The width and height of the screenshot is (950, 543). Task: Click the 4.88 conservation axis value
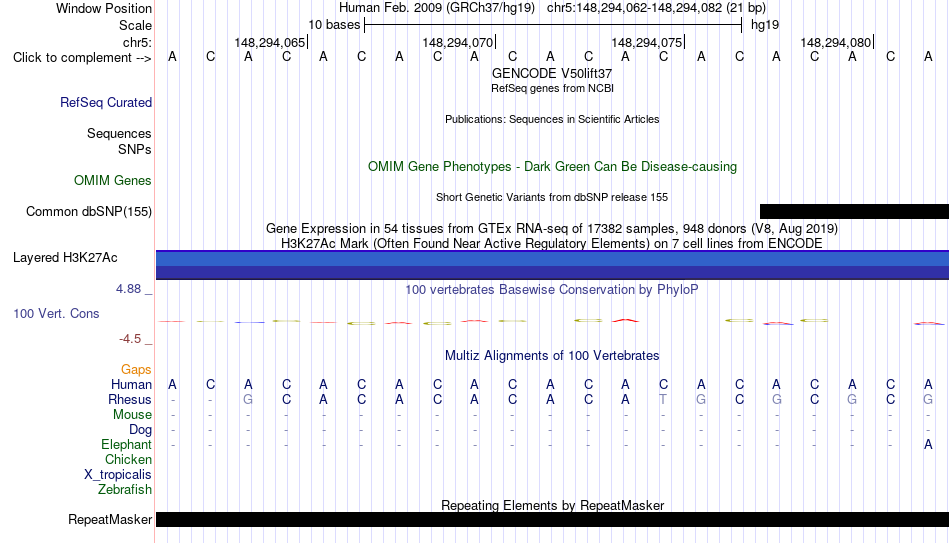128,289
